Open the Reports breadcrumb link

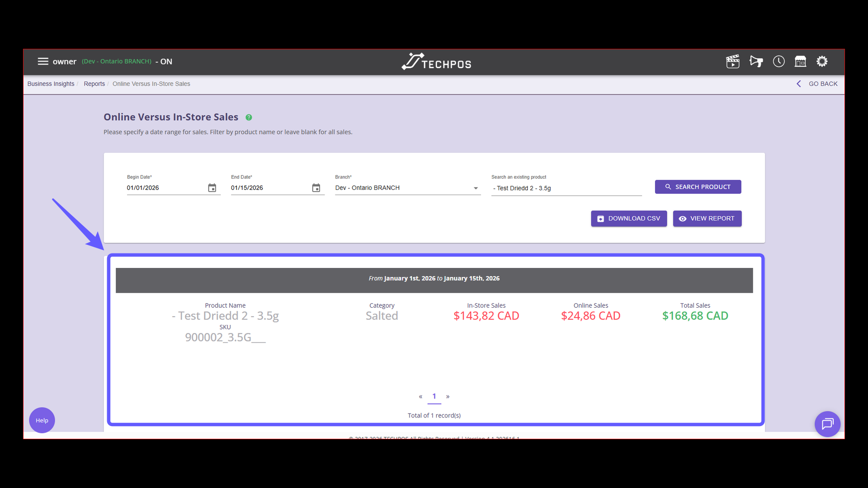click(x=94, y=84)
